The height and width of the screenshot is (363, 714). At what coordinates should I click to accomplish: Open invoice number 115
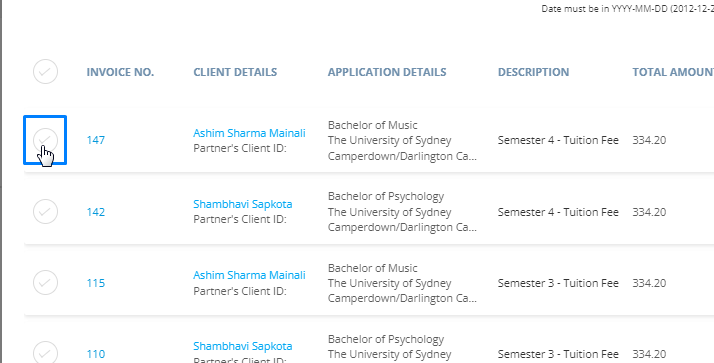96,283
